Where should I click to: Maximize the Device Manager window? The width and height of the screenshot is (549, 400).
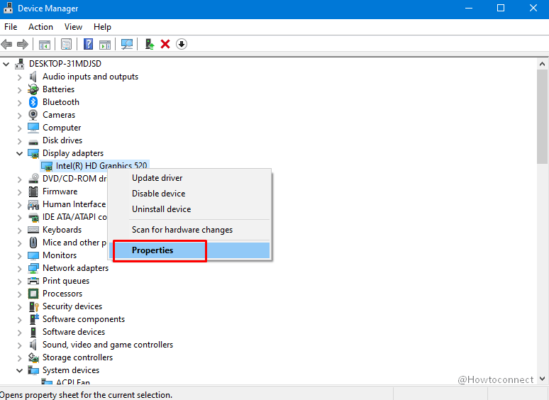501,8
